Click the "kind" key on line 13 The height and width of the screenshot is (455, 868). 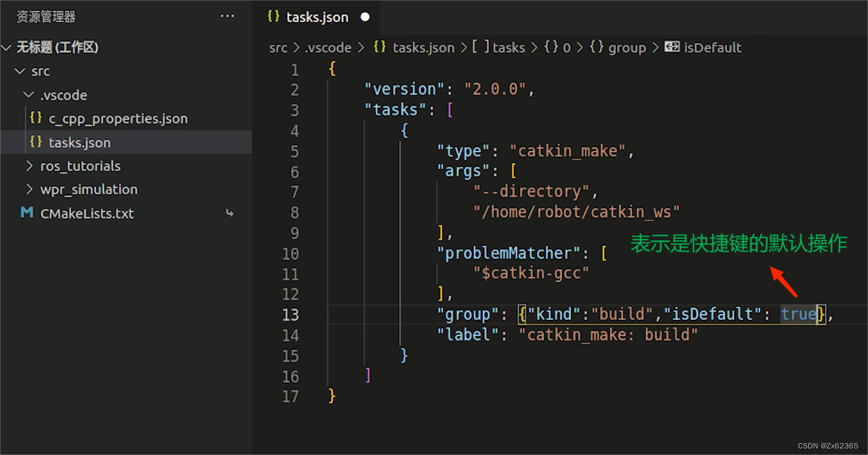pyautogui.click(x=554, y=314)
